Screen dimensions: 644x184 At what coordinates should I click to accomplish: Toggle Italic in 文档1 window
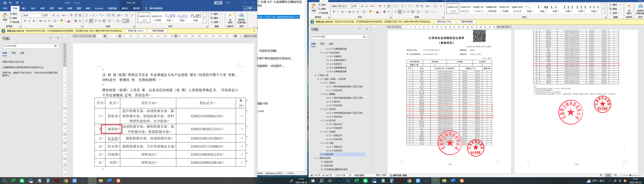click(29, 21)
